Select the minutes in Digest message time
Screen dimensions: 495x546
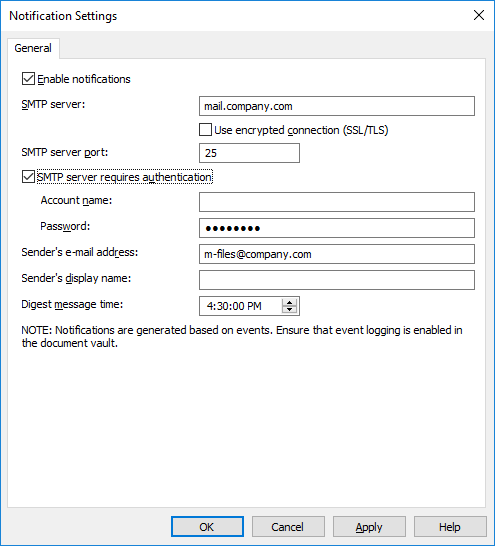click(221, 306)
